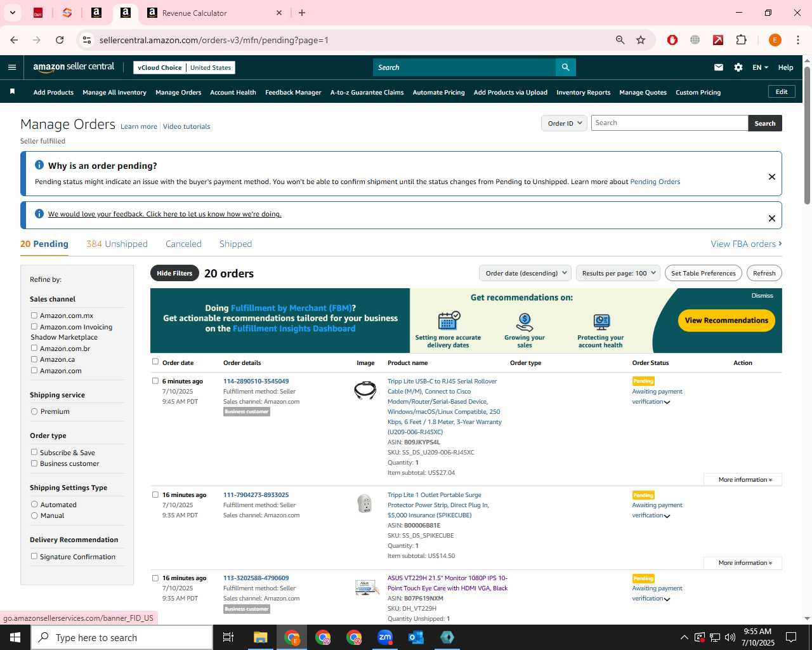Screen dimensions: 812x650
Task: Click the teal search magnifier button
Action: (x=565, y=67)
